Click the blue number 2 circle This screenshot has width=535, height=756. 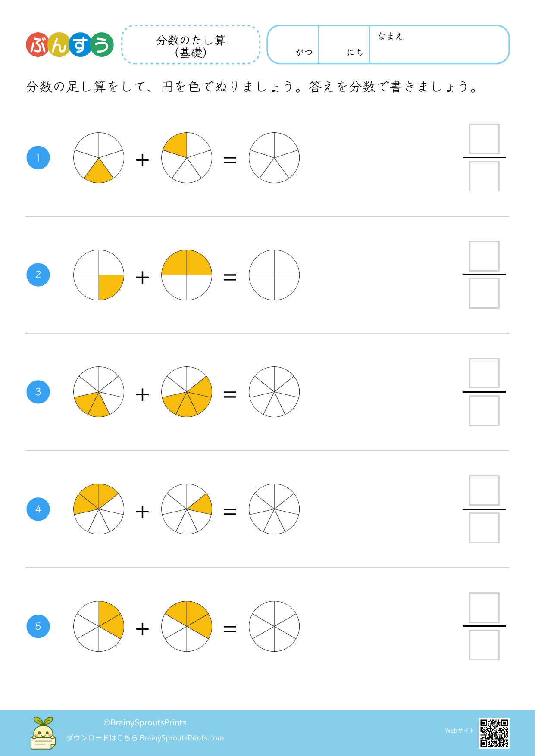[38, 275]
